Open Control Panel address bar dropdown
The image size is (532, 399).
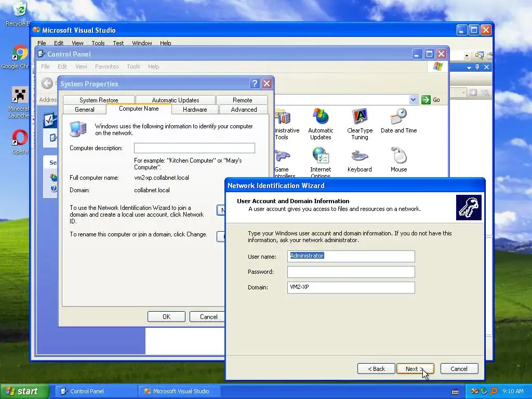[x=413, y=100]
